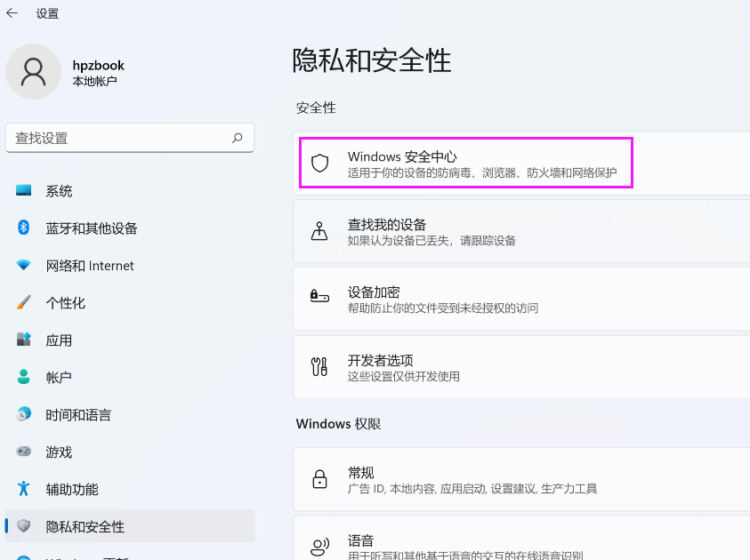Click the Windows 权限 section heading
The image size is (750, 560).
[339, 424]
